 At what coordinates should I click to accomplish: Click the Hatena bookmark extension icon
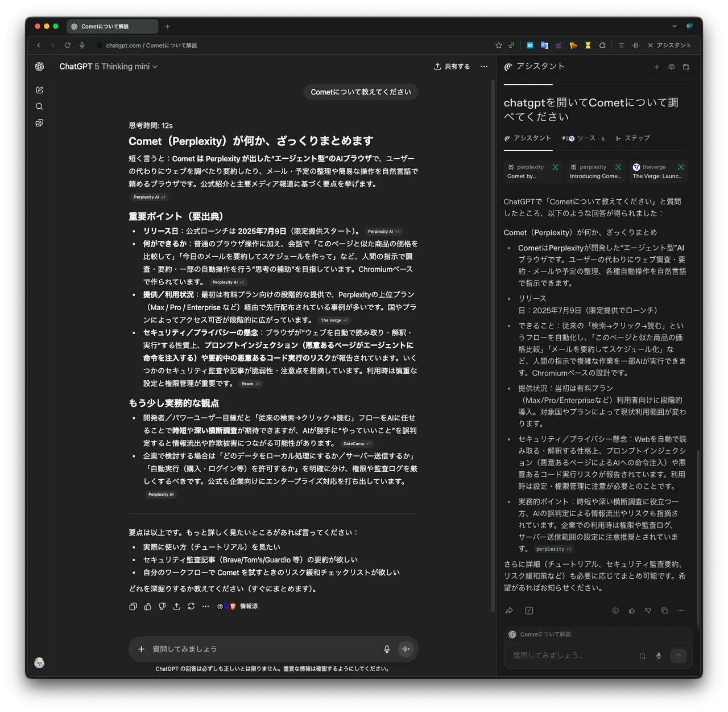coord(530,46)
